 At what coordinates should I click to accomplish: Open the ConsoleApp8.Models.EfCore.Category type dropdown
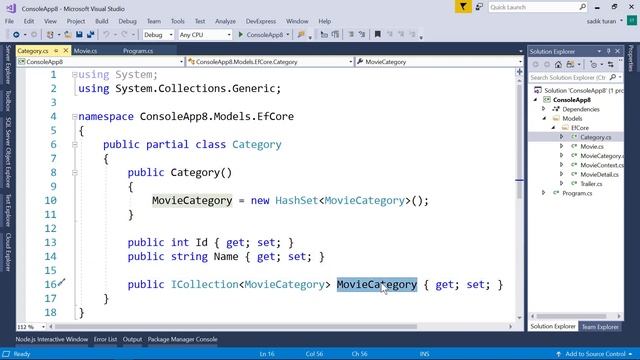(270, 62)
